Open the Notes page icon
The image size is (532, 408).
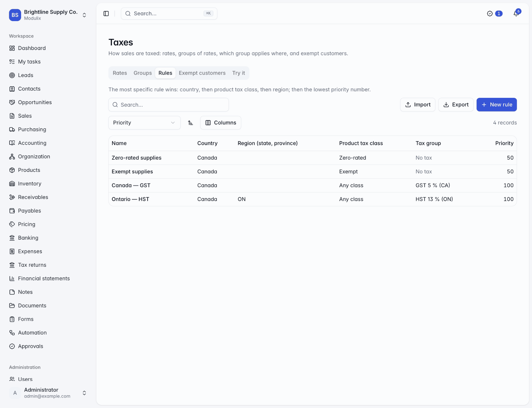(12, 292)
